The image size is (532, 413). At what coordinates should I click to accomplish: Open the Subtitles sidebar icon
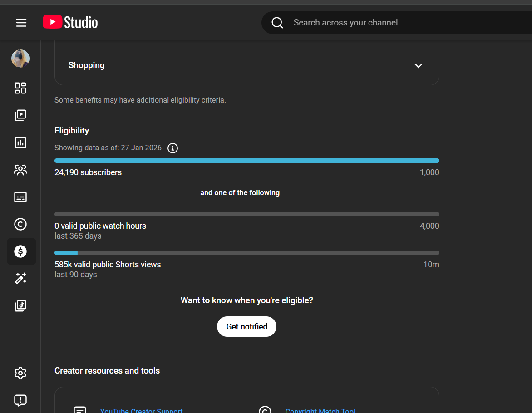pos(20,197)
